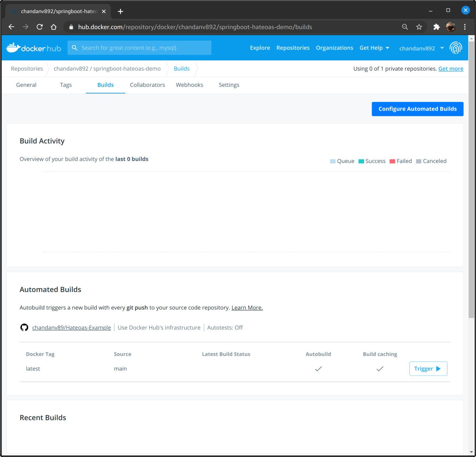The image size is (476, 457).
Task: Open the Chrome three-dot menu
Action: tap(465, 27)
